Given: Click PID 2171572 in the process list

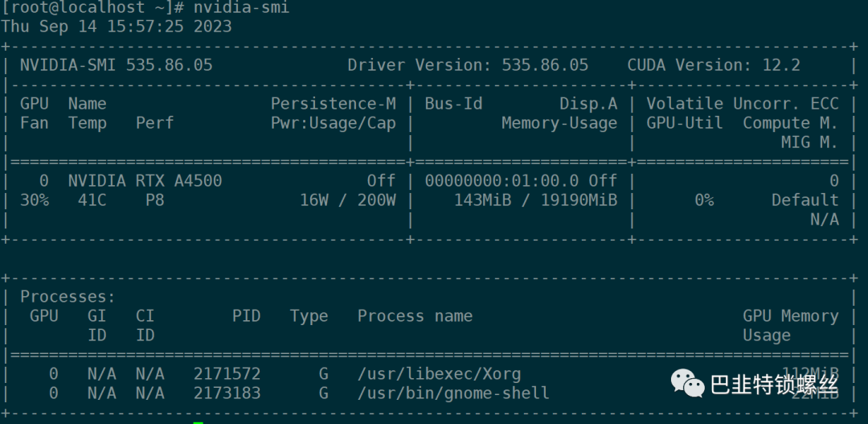Looking at the screenshot, I should [227, 374].
